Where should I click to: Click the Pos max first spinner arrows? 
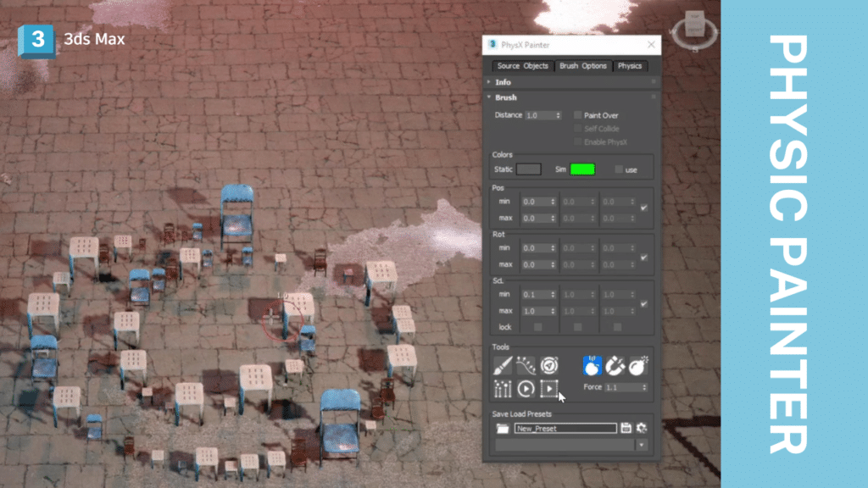click(x=553, y=219)
